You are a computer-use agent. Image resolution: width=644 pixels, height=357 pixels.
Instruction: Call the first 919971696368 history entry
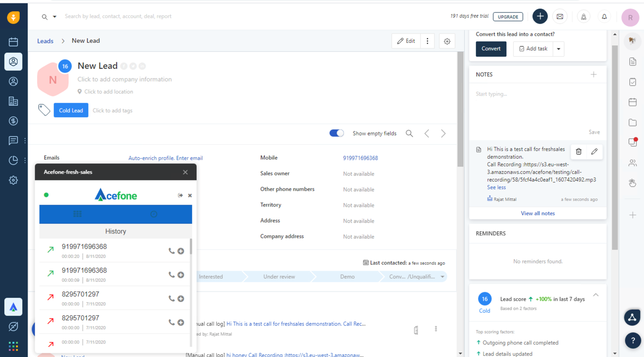[x=171, y=251]
